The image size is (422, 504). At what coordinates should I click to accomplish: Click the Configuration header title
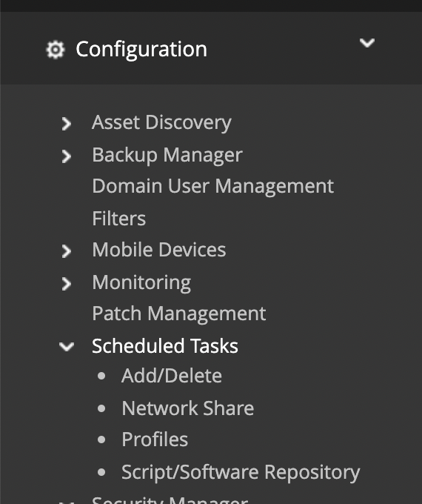[141, 50]
